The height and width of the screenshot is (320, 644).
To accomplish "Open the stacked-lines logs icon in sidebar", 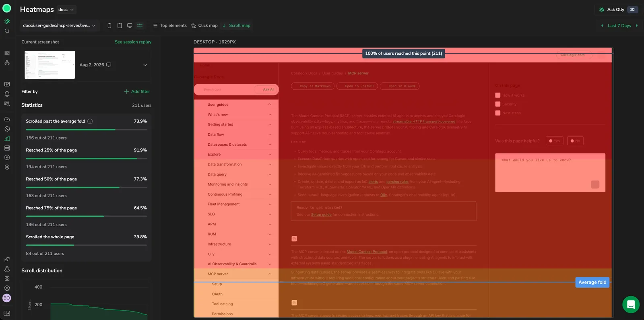I will coord(7,53).
